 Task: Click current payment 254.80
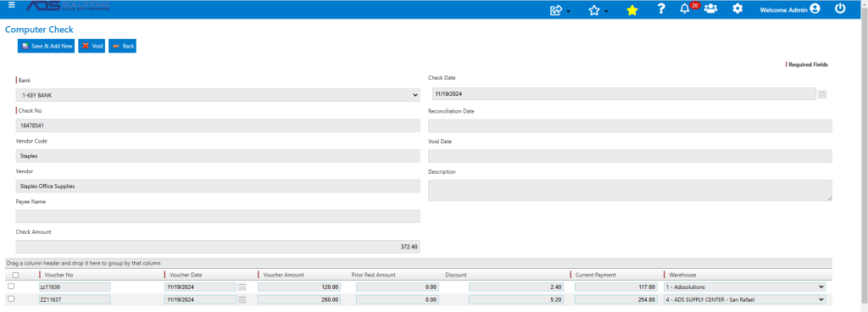[616, 300]
